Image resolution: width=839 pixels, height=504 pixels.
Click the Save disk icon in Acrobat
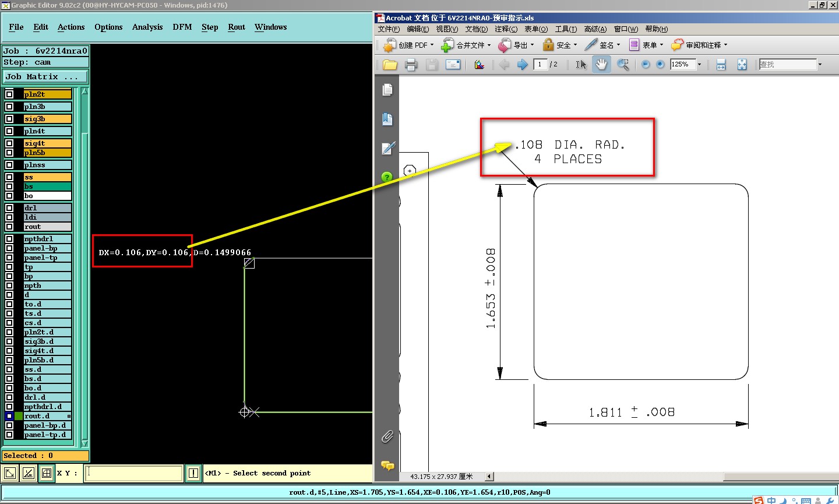click(x=432, y=65)
